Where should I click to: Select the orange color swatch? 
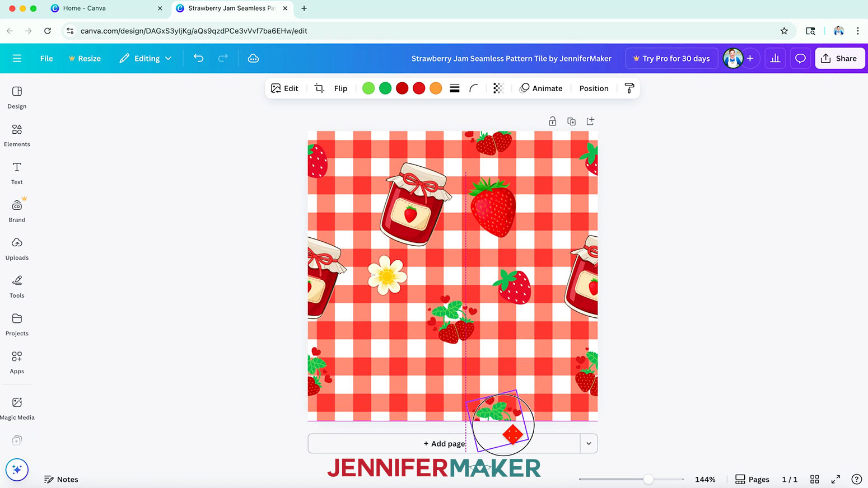[436, 88]
